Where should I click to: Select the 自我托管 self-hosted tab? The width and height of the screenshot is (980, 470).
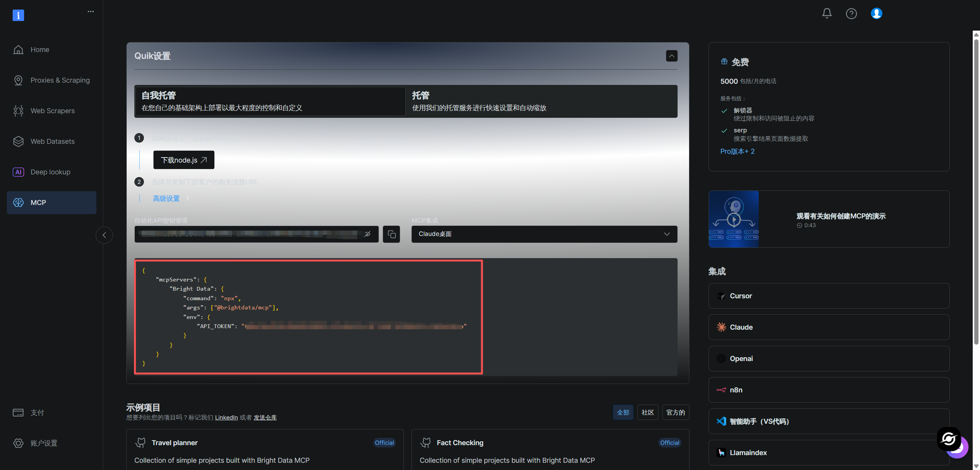[270, 101]
